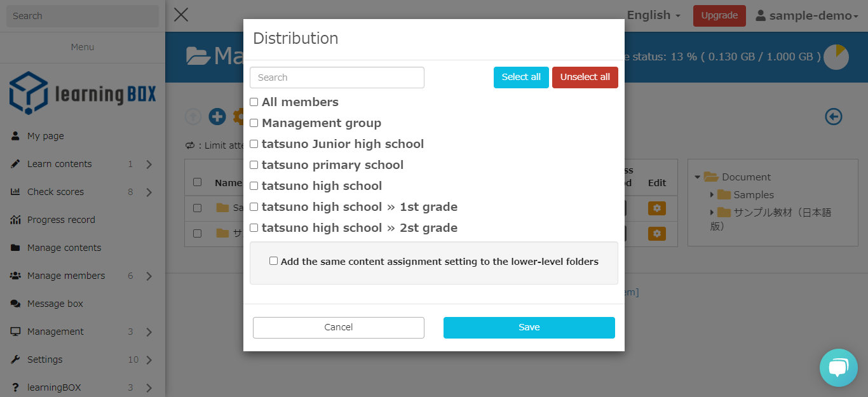This screenshot has height=397, width=868.
Task: Expand the Manage members submenu
Action: [x=149, y=276]
